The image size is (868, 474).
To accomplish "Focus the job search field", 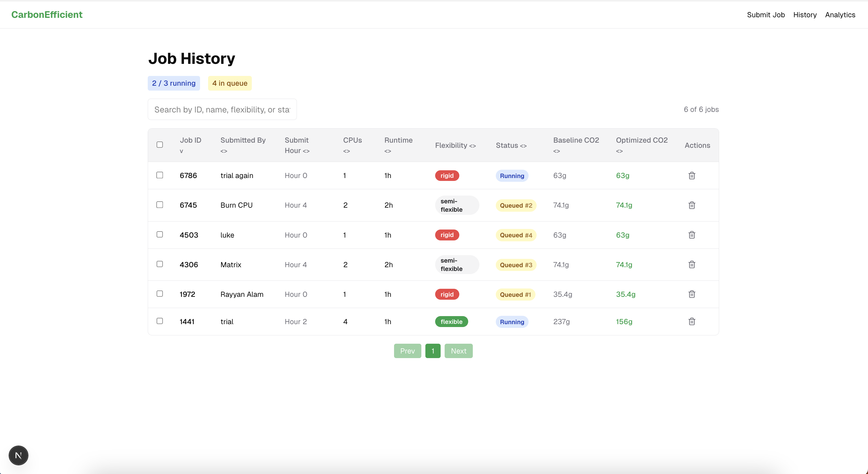I will [x=222, y=109].
